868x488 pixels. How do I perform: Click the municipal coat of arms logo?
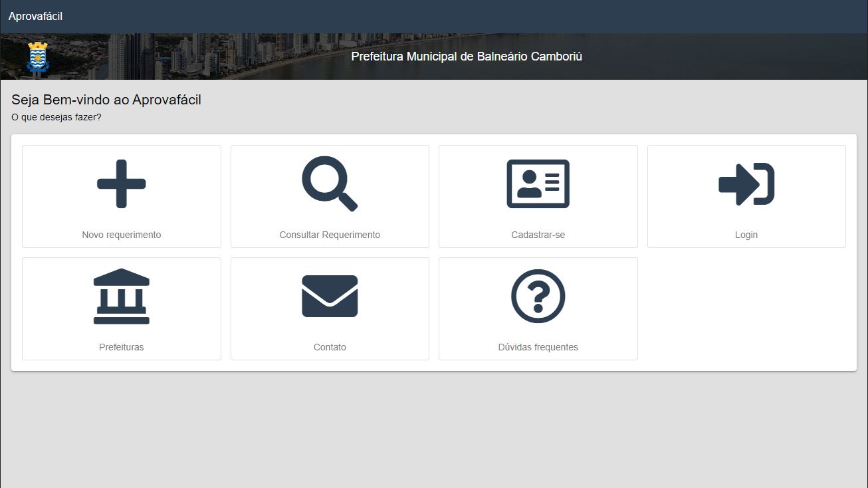tap(39, 57)
